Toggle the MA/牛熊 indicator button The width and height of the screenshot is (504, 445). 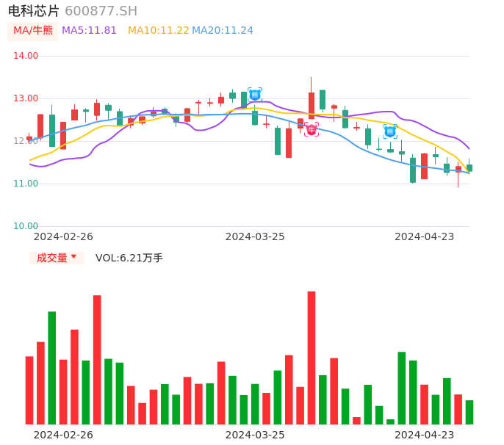32,31
